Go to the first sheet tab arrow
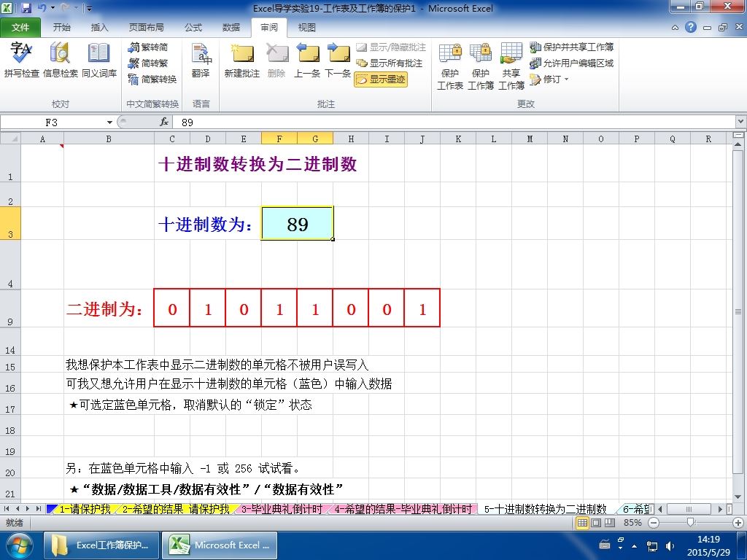 click(x=7, y=509)
